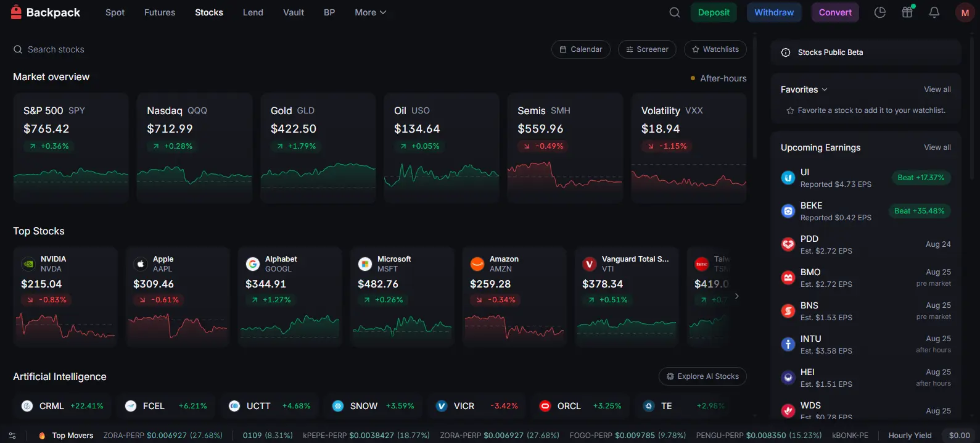The height and width of the screenshot is (443, 980).
Task: Click the Backpack logo icon
Action: 16,12
